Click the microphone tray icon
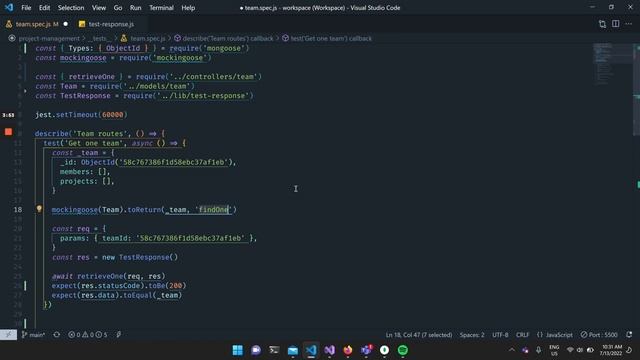The width and height of the screenshot is (640, 360). (x=538, y=350)
